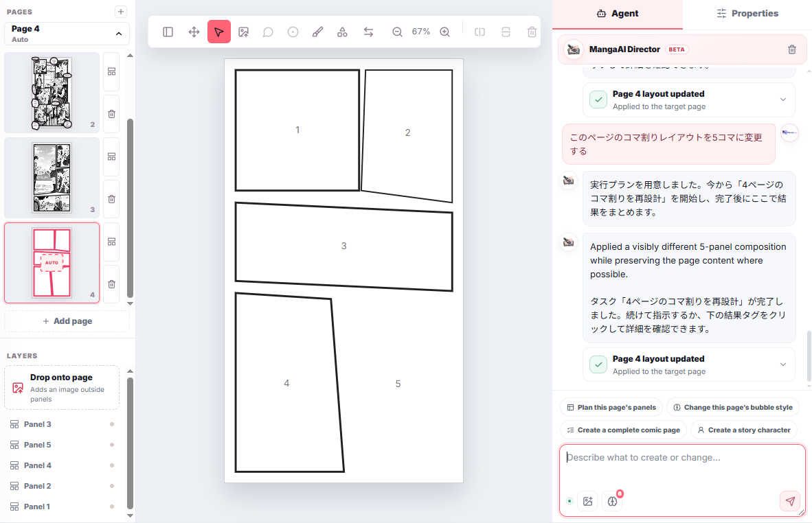Click 'Change this page's bubble style'
This screenshot has height=523, width=812.
733,408
